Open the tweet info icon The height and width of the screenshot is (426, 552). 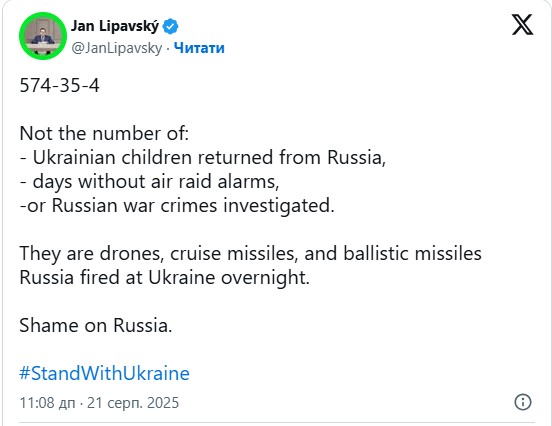pyautogui.click(x=523, y=402)
